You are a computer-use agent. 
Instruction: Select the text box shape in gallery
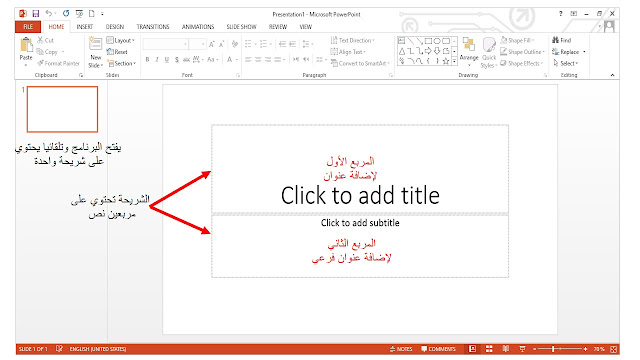point(402,41)
